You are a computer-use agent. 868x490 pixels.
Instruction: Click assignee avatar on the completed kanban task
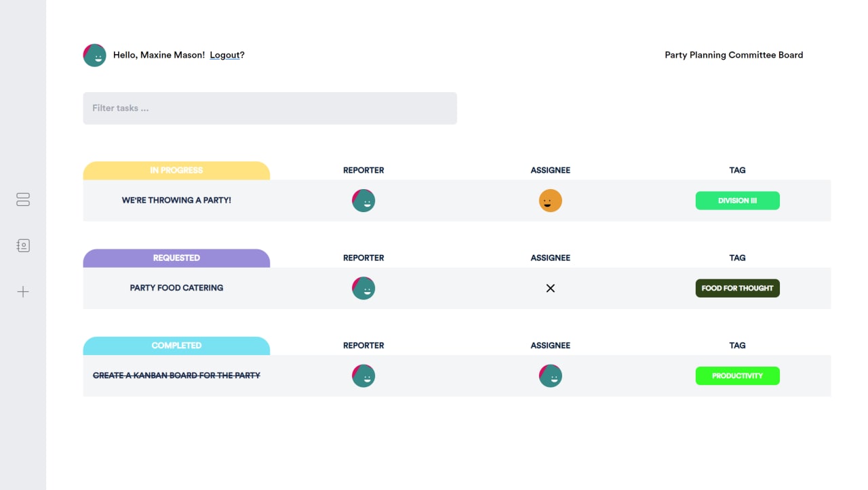(550, 375)
